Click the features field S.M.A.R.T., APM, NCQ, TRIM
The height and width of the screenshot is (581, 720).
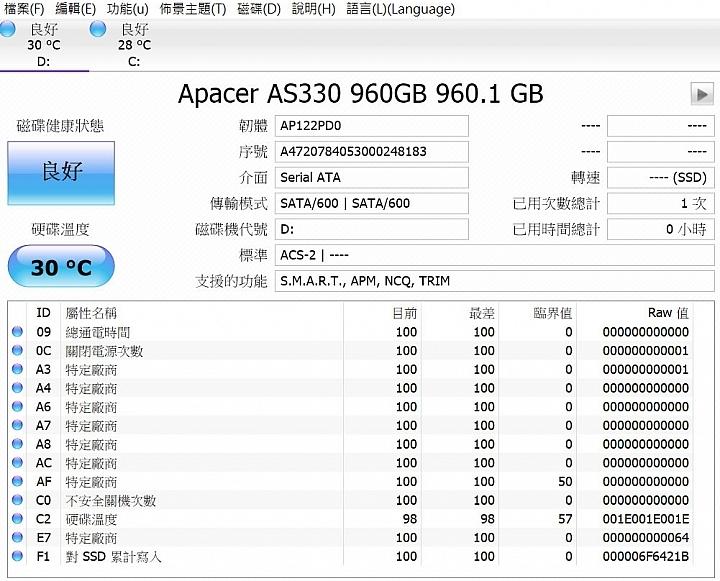point(495,281)
